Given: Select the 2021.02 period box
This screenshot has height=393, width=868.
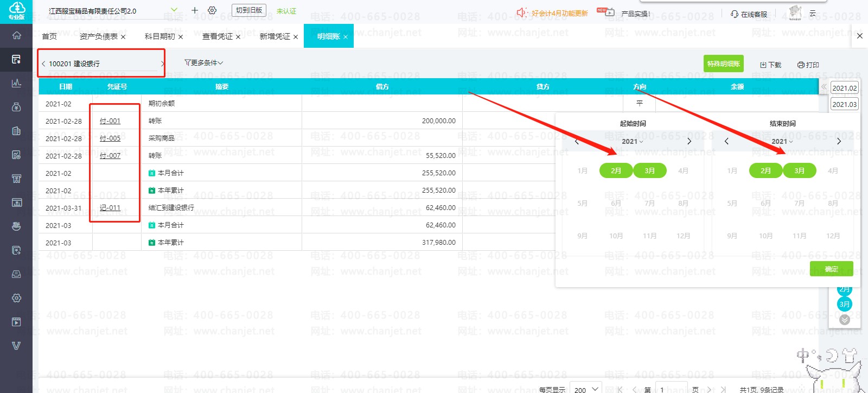Looking at the screenshot, I should click(845, 88).
